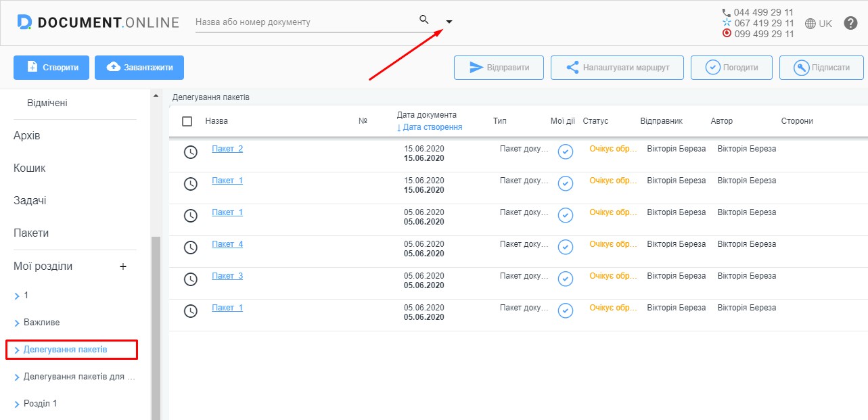Click the Автор column header
The height and width of the screenshot is (420, 868).
coord(722,121)
